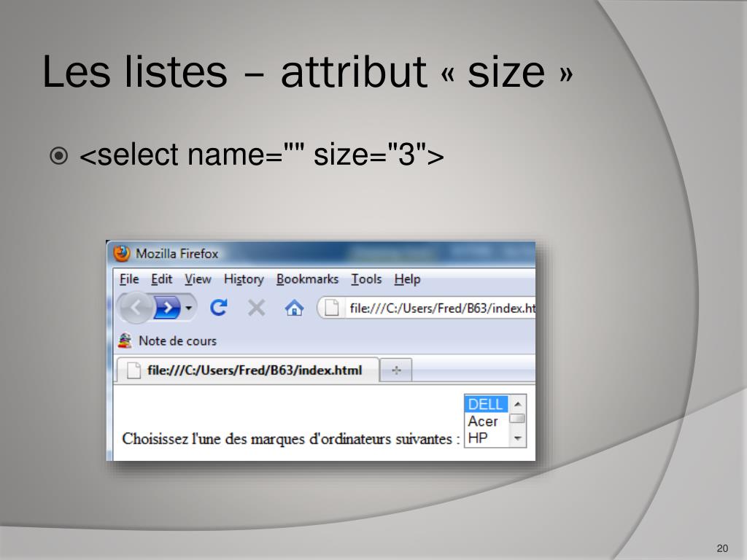Select DELL in the list box
The width and height of the screenshot is (747, 560).
tap(485, 404)
